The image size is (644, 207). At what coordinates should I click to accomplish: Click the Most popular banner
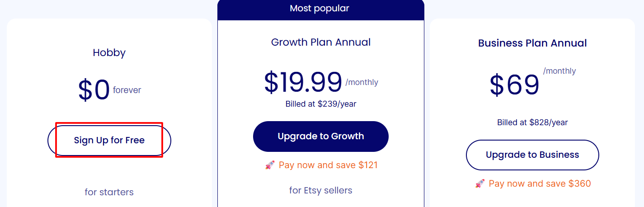[321, 9]
